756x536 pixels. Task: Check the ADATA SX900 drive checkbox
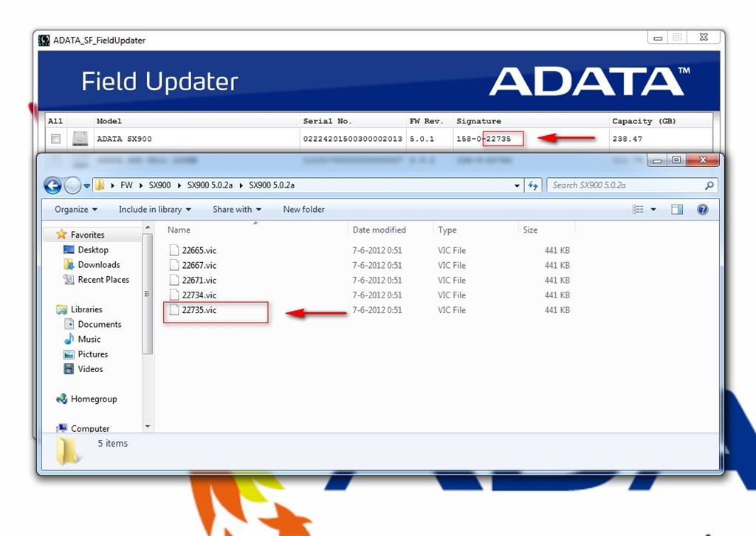(56, 139)
